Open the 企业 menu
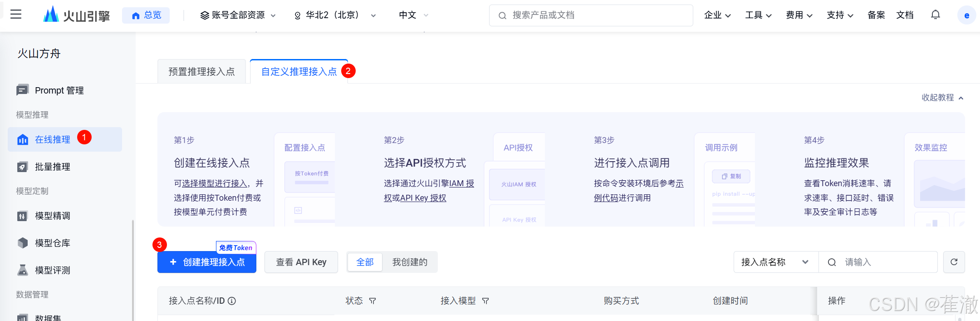980x321 pixels. 717,15
